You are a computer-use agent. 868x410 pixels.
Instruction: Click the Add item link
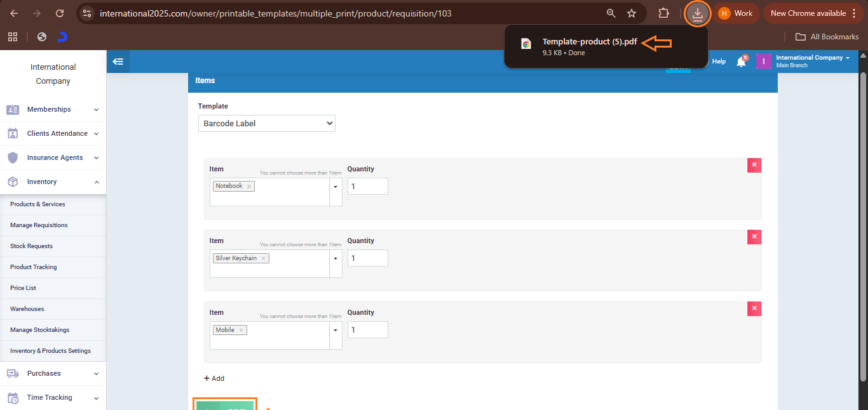pos(214,378)
